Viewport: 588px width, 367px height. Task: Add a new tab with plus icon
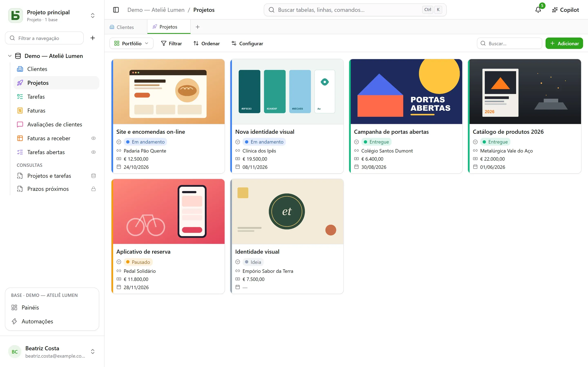pyautogui.click(x=198, y=27)
